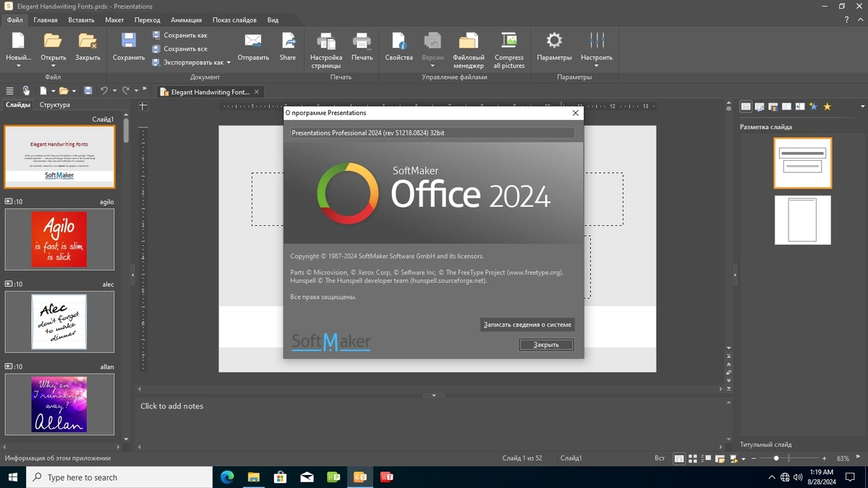Select the allan slide thumbnail

(x=60, y=404)
